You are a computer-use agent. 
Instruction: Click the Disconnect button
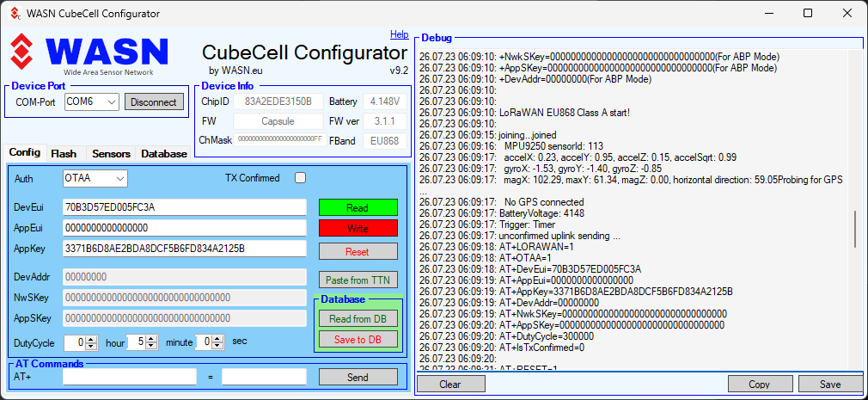point(154,102)
